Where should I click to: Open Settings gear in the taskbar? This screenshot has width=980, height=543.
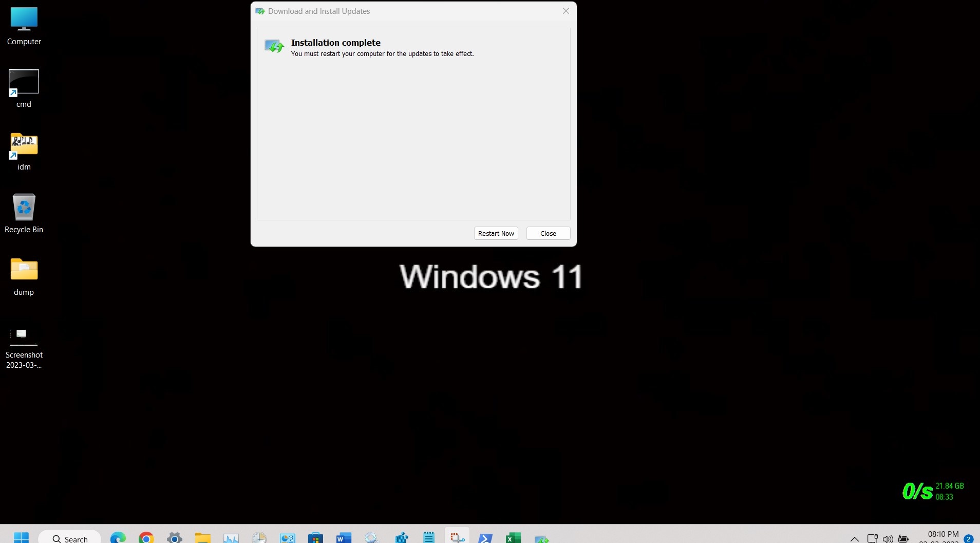click(175, 538)
